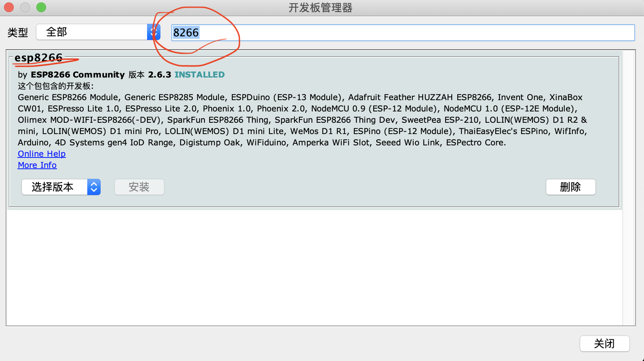This screenshot has width=644, height=361.
Task: Open the Online Help link
Action: coord(42,154)
